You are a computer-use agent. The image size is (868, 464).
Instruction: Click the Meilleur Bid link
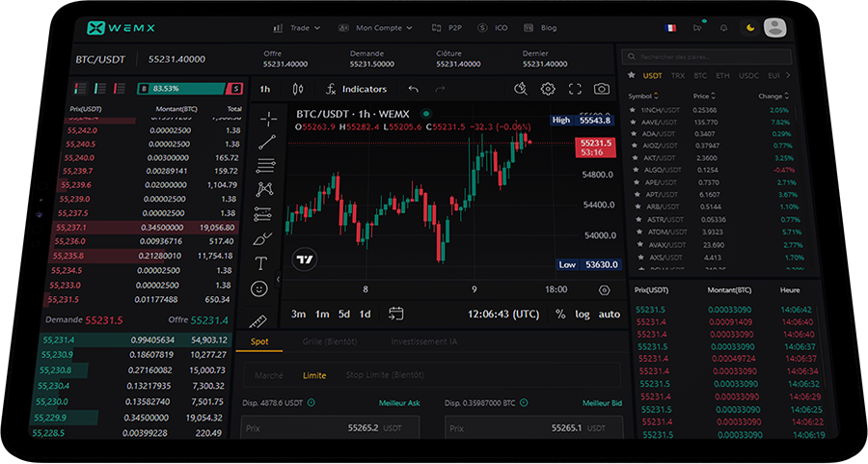pos(602,403)
